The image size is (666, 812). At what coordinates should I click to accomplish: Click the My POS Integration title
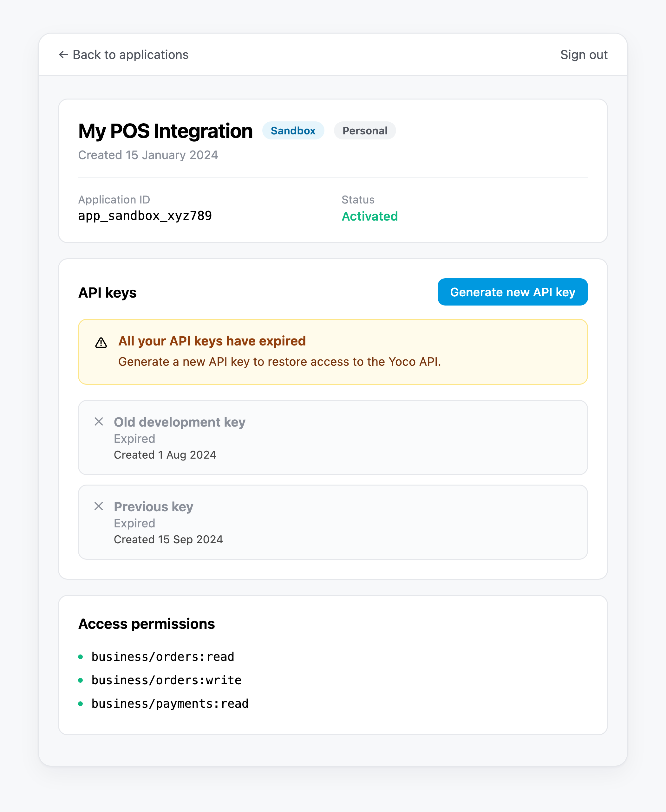pyautogui.click(x=165, y=131)
